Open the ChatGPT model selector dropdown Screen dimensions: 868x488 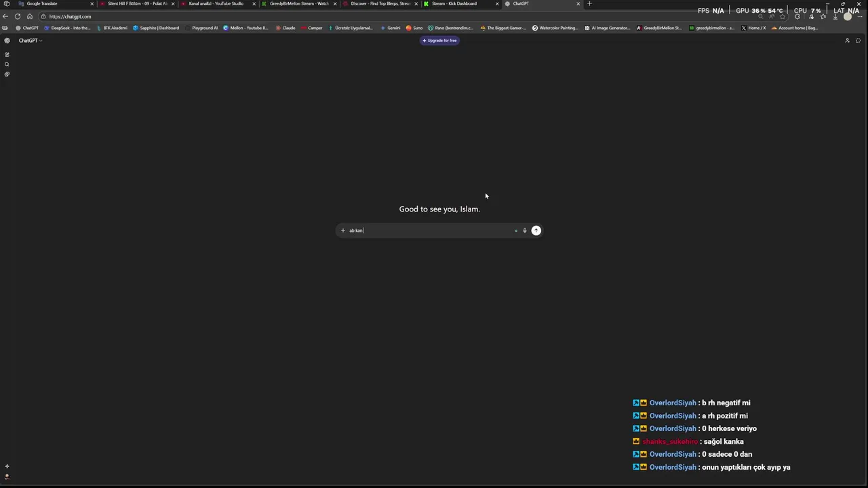pos(31,41)
